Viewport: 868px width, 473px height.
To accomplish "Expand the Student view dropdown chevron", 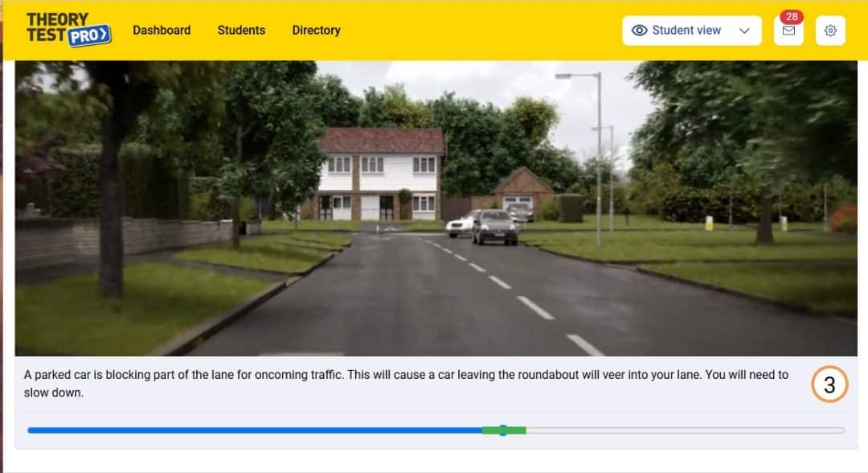I will pos(744,31).
